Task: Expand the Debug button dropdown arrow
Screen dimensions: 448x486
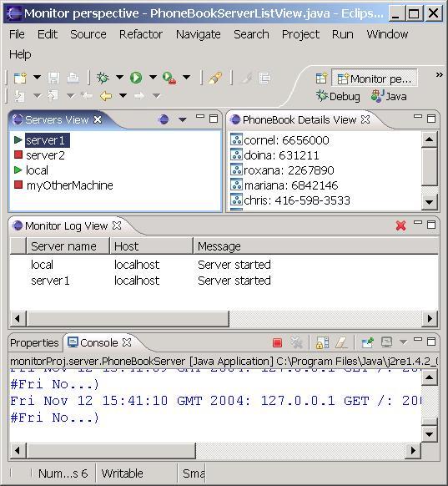Action: pyautogui.click(x=119, y=77)
